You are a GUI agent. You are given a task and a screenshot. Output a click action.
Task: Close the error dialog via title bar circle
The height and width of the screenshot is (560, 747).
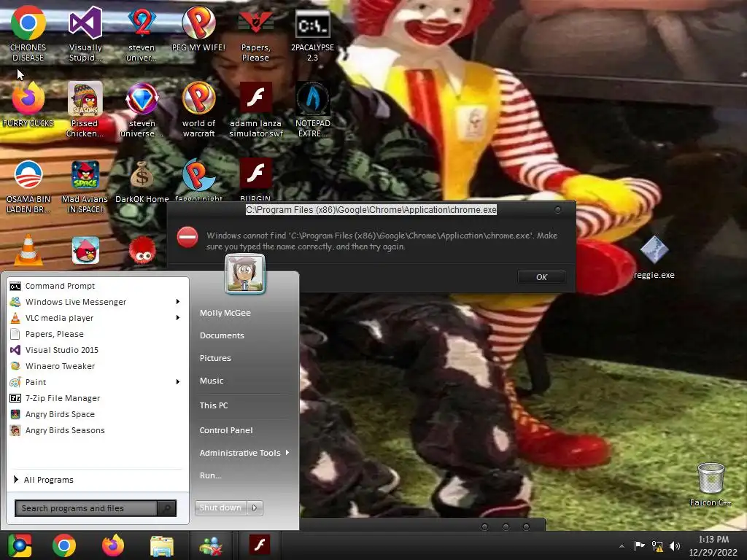[558, 209]
